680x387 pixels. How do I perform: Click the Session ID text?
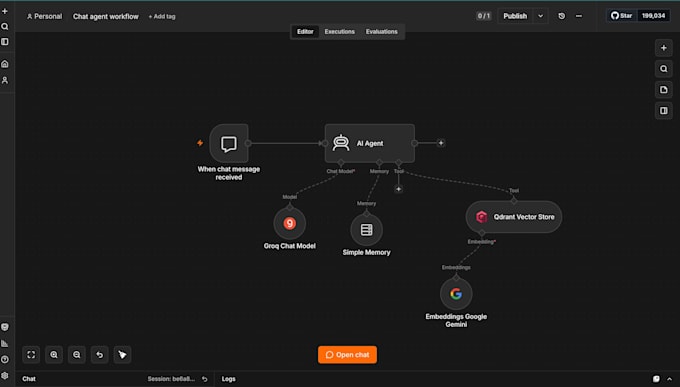tap(171, 379)
